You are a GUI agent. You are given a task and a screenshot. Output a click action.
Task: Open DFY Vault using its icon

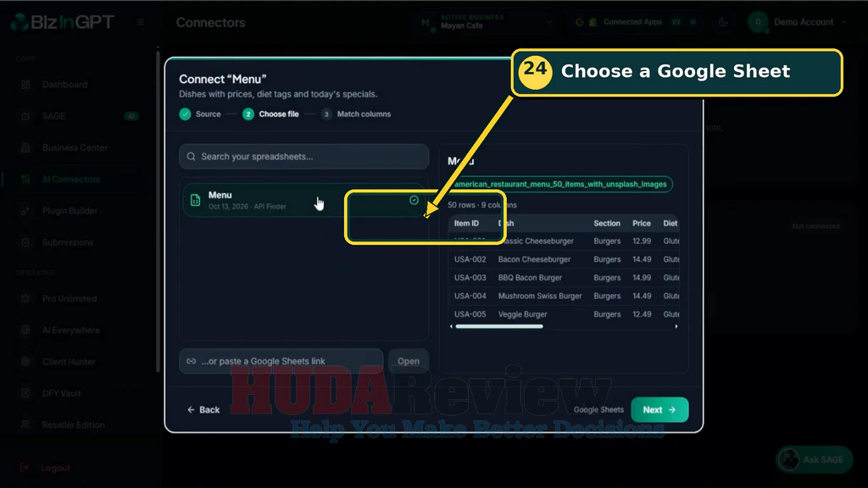click(x=25, y=393)
